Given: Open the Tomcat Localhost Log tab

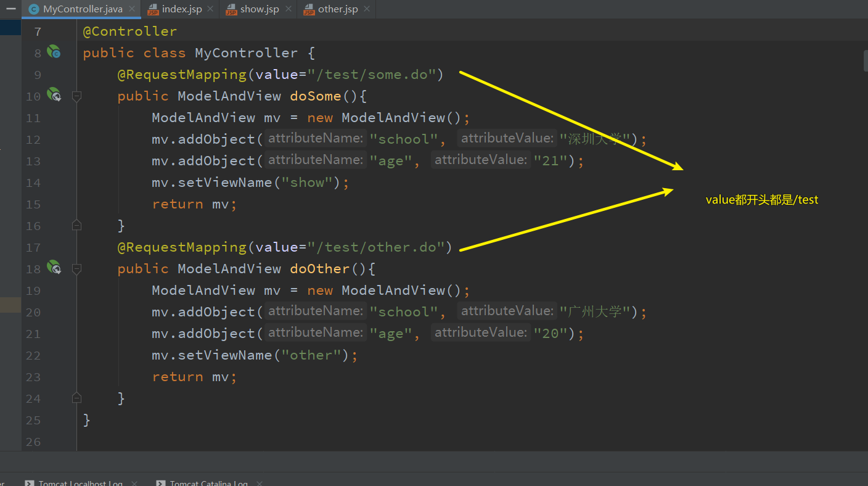Looking at the screenshot, I should click(x=80, y=484).
